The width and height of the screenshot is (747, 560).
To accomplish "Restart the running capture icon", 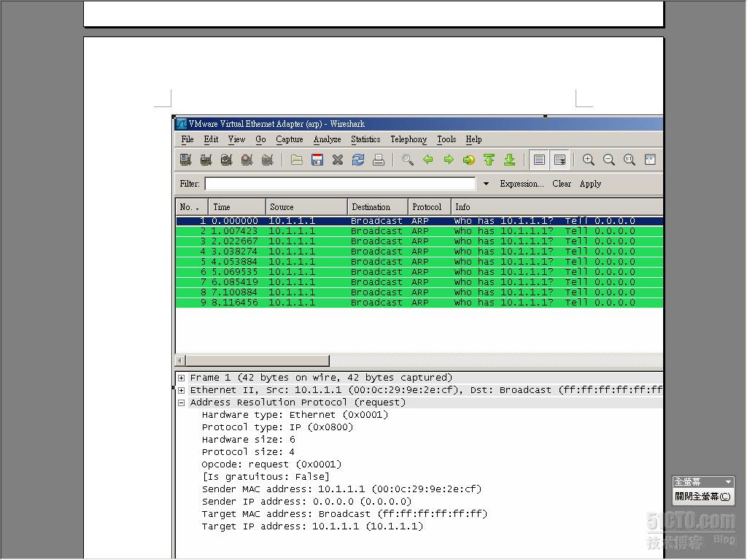I will point(267,160).
